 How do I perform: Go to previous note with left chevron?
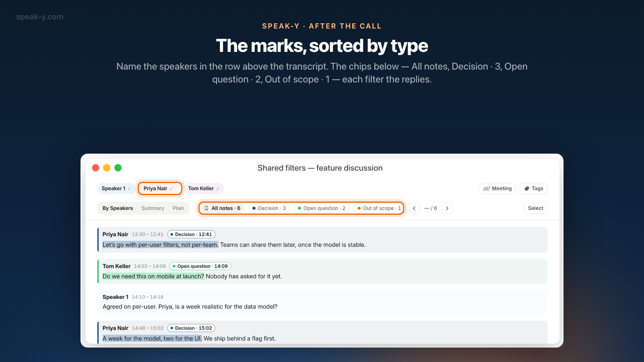(414, 208)
